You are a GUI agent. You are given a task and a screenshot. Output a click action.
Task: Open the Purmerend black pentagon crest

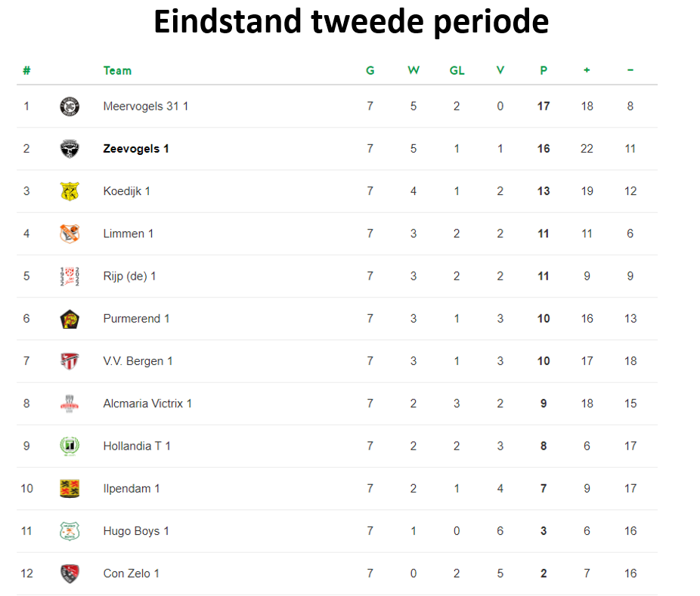click(70, 319)
